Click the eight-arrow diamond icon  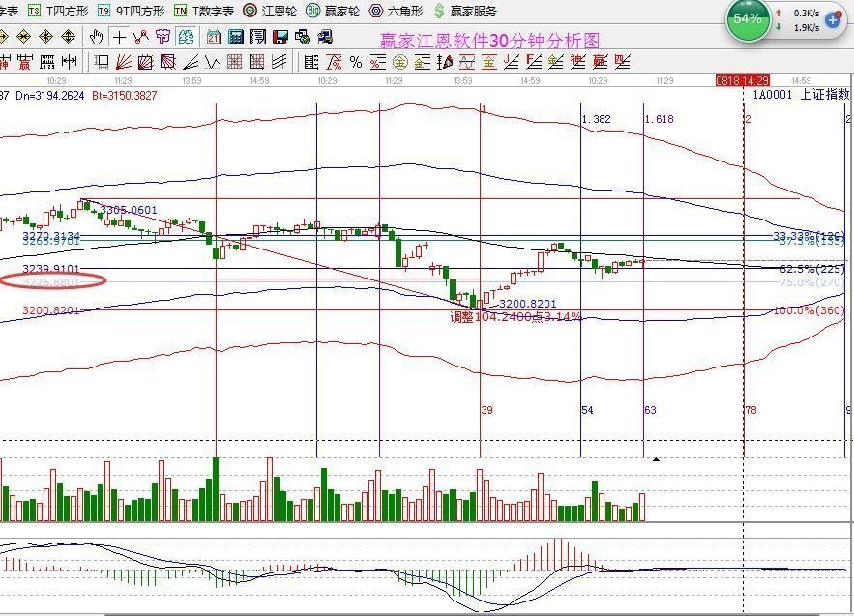[45, 37]
